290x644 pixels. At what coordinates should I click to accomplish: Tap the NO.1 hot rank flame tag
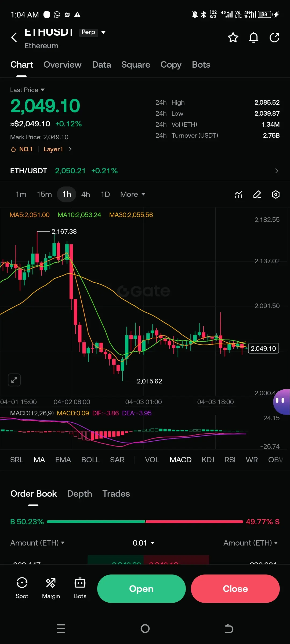coord(22,149)
